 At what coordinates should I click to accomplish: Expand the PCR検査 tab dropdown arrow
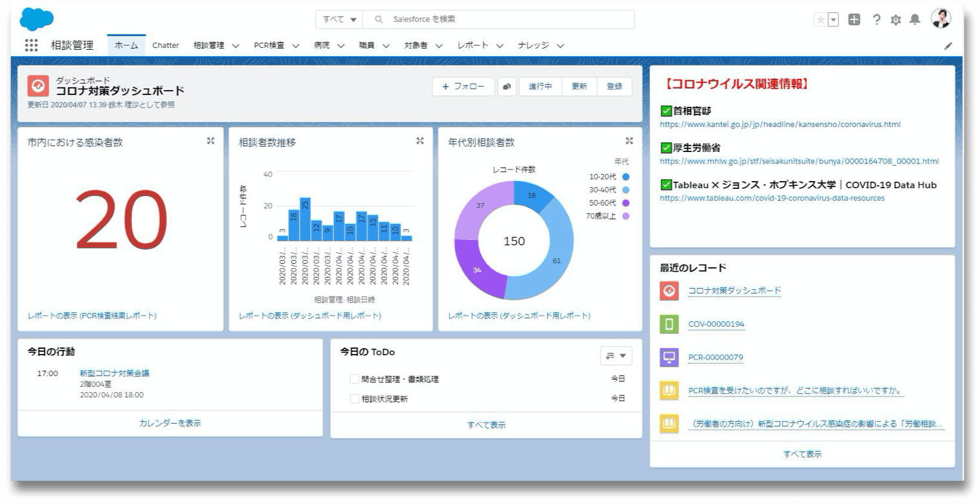tap(295, 46)
